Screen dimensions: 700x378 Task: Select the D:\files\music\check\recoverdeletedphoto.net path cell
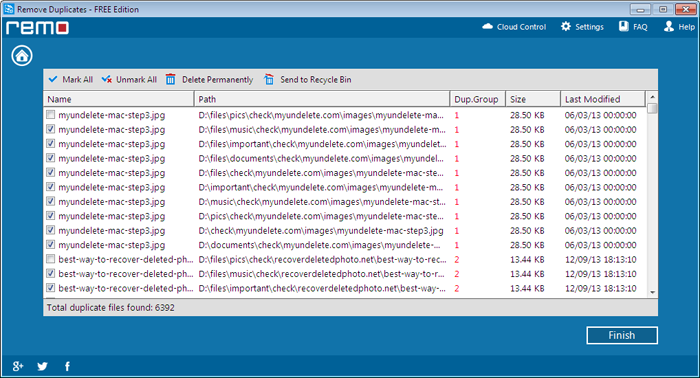pos(321,274)
